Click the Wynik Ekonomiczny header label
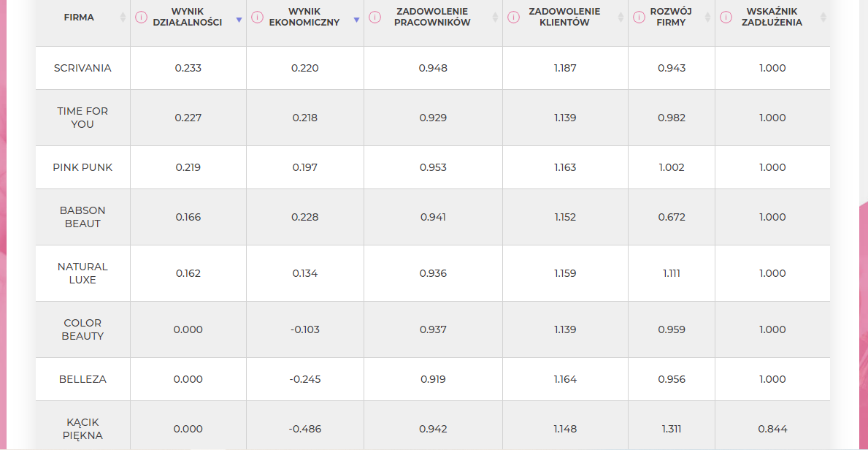Screen dimensions: 868x450 (314, 17)
